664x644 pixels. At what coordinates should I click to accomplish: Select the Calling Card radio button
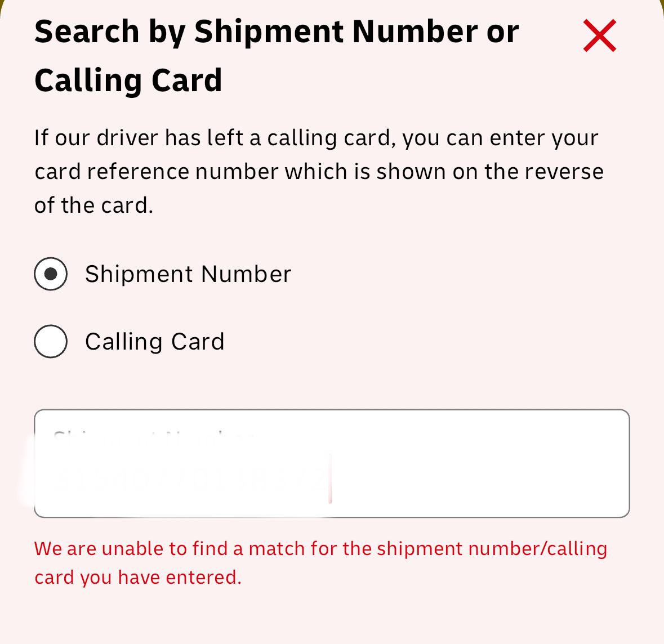click(x=51, y=342)
